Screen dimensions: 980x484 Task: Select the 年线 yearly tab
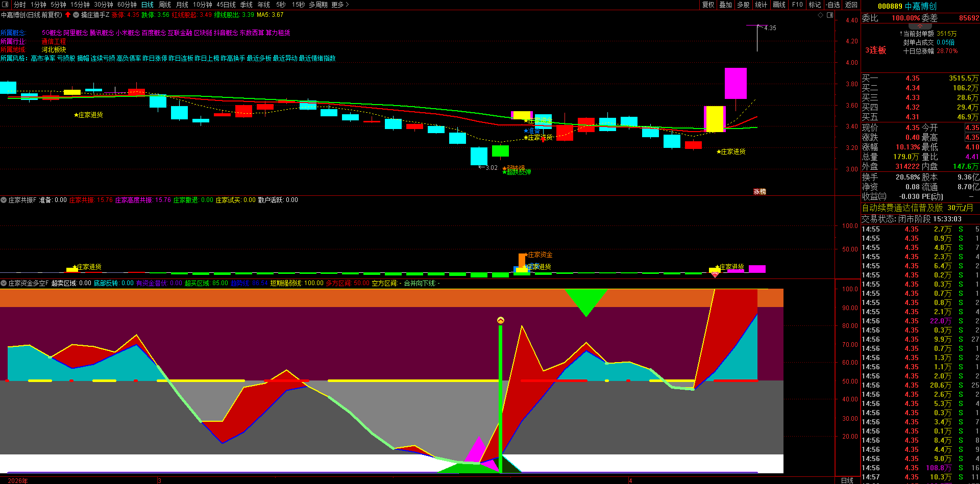(x=264, y=5)
